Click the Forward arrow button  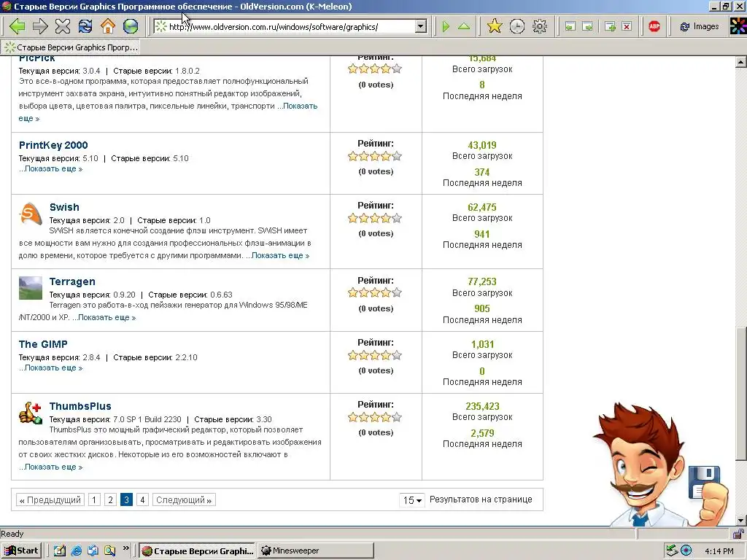pos(40,26)
